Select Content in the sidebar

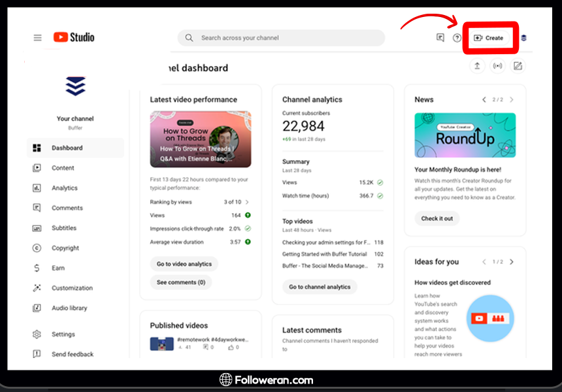[63, 168]
